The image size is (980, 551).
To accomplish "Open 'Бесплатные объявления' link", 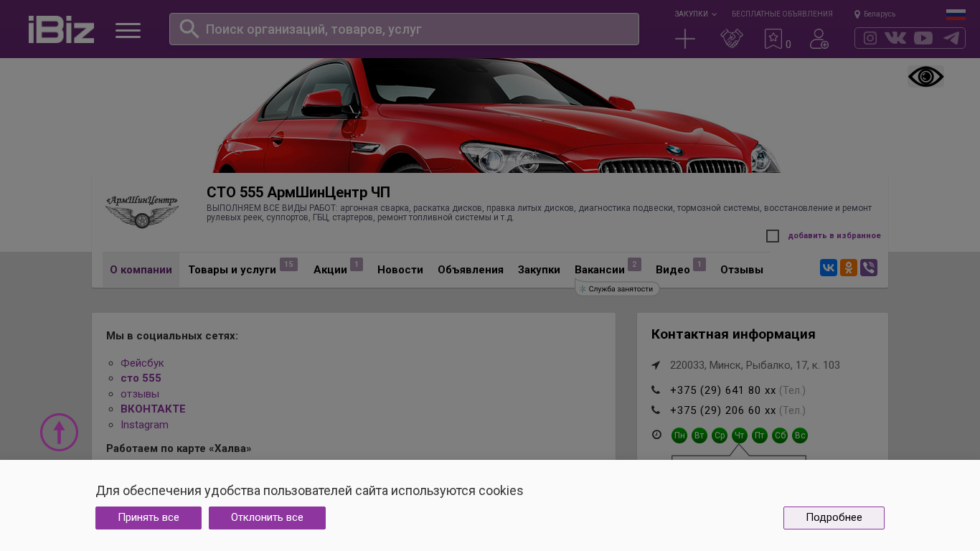I will click(x=782, y=14).
